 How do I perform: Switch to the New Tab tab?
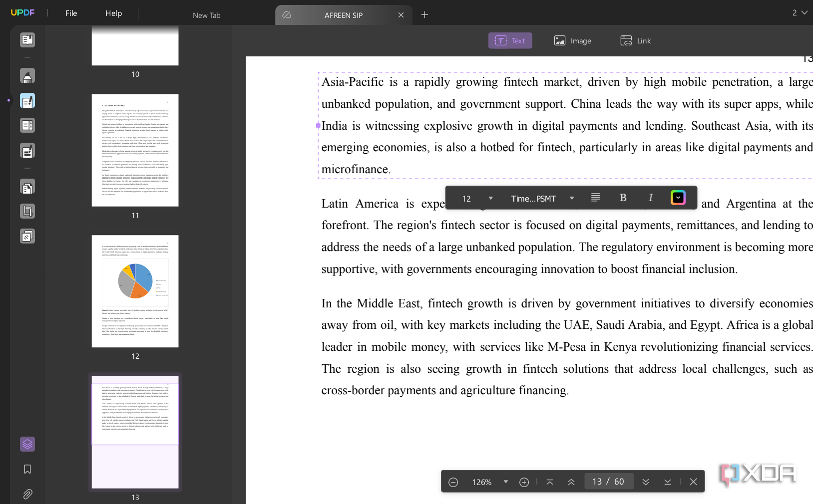click(206, 15)
